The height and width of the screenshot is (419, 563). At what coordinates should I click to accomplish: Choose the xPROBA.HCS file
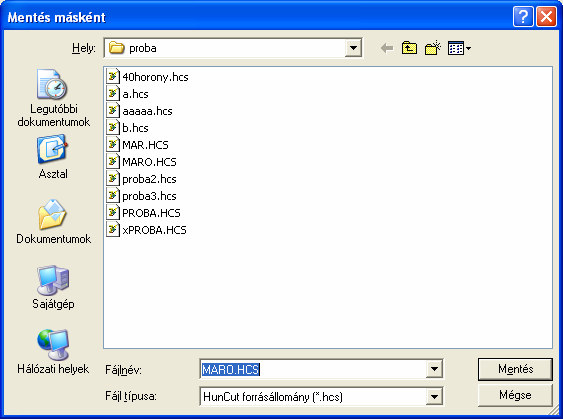(x=146, y=230)
